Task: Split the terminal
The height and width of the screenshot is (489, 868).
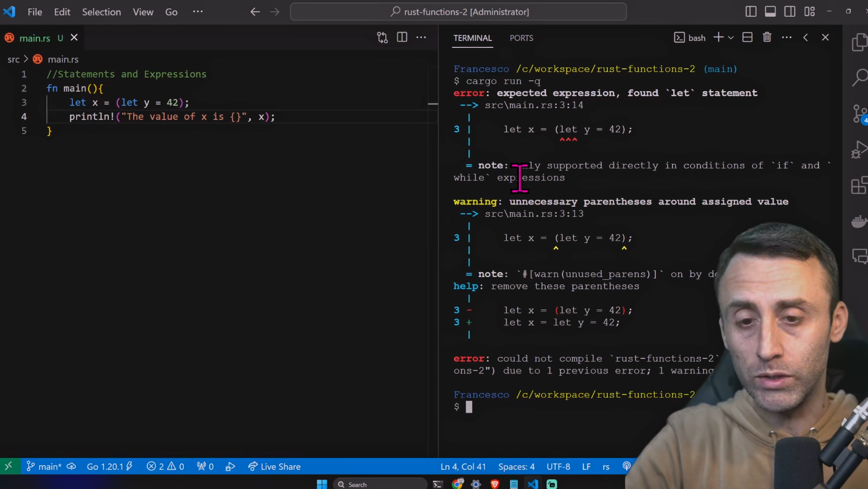Action: tap(748, 37)
